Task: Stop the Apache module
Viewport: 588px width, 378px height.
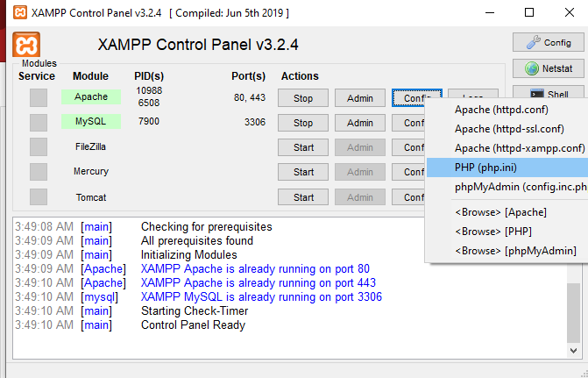Action: [303, 98]
